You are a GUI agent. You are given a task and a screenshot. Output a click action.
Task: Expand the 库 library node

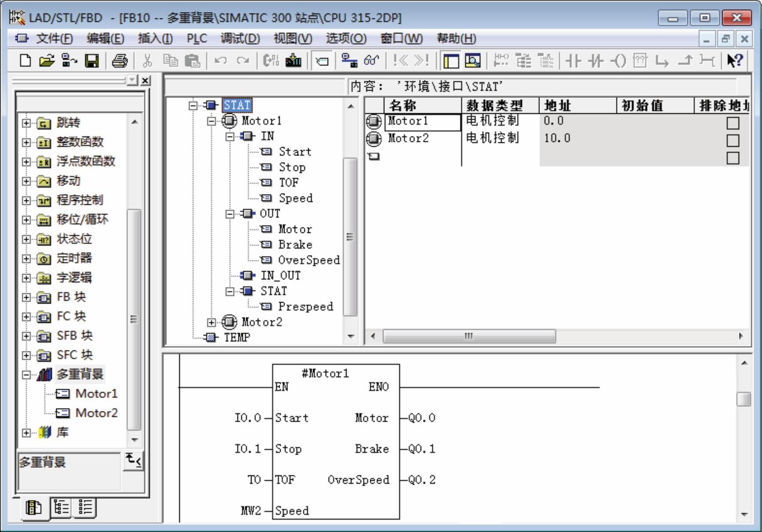coord(26,433)
